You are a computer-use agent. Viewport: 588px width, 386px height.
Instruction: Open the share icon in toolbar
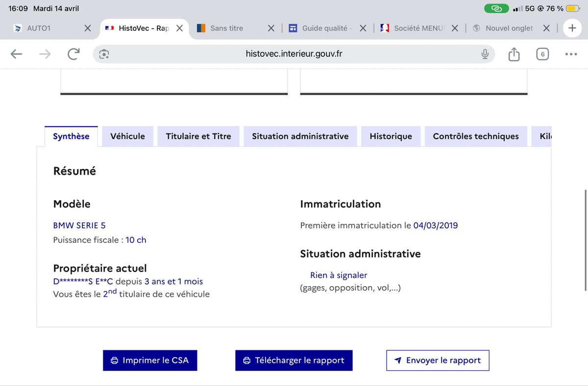pyautogui.click(x=514, y=54)
